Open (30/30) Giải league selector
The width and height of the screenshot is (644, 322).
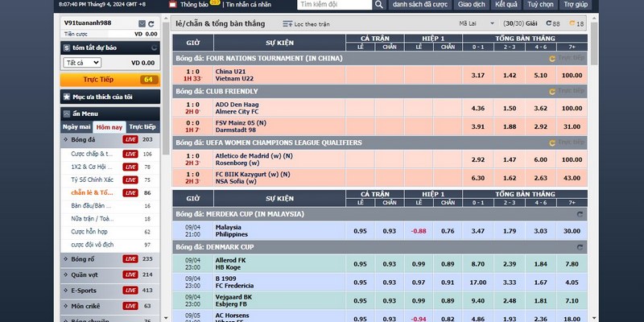(x=520, y=24)
